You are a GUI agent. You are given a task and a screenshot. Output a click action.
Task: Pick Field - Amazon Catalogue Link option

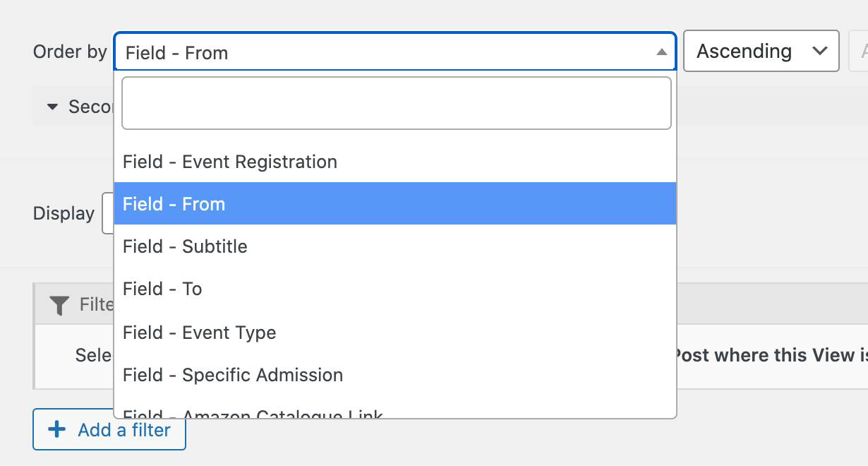point(395,412)
